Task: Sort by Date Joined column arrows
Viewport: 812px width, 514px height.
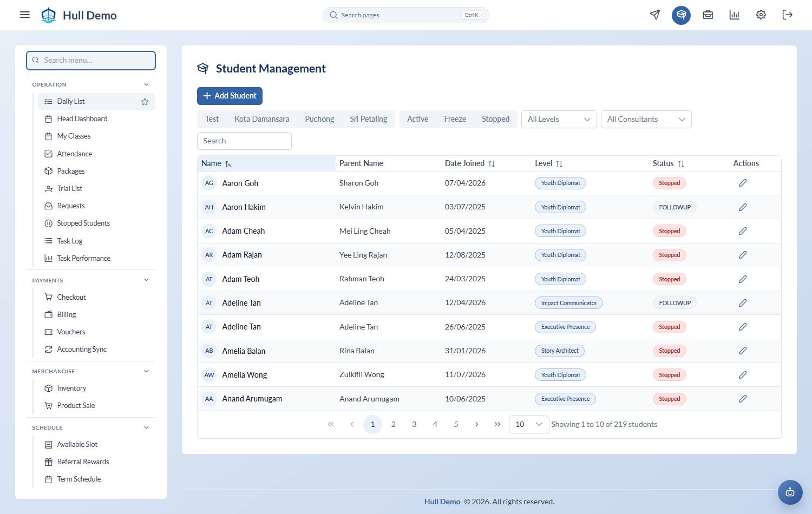Action: (x=492, y=163)
